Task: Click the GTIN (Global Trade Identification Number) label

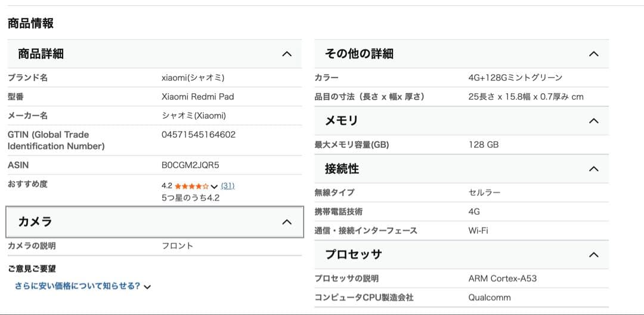Action: click(56, 140)
